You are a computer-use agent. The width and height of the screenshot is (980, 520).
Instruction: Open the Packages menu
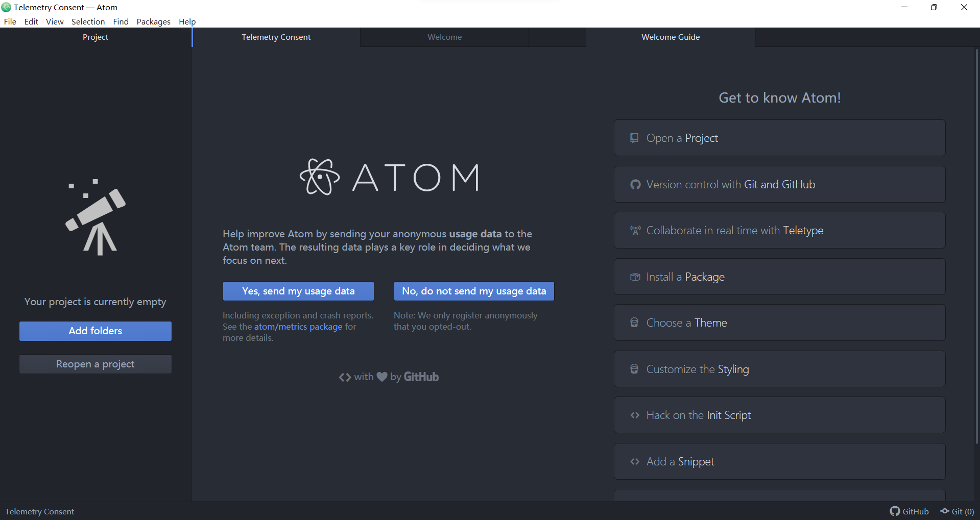(x=153, y=21)
